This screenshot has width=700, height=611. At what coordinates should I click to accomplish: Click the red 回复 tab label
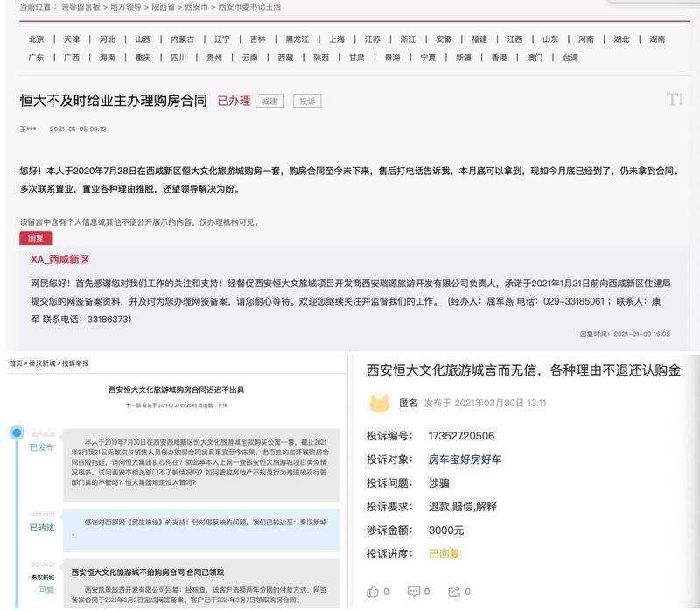(x=36, y=238)
